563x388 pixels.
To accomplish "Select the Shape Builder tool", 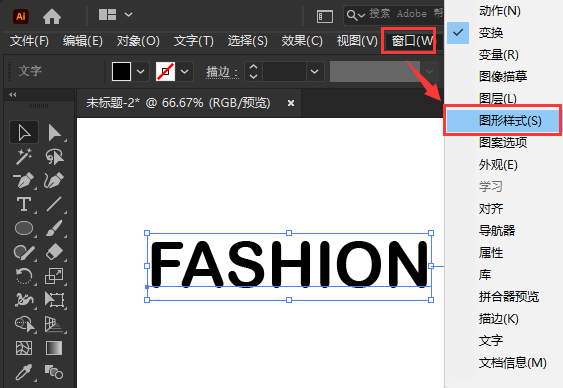I will point(24,324).
